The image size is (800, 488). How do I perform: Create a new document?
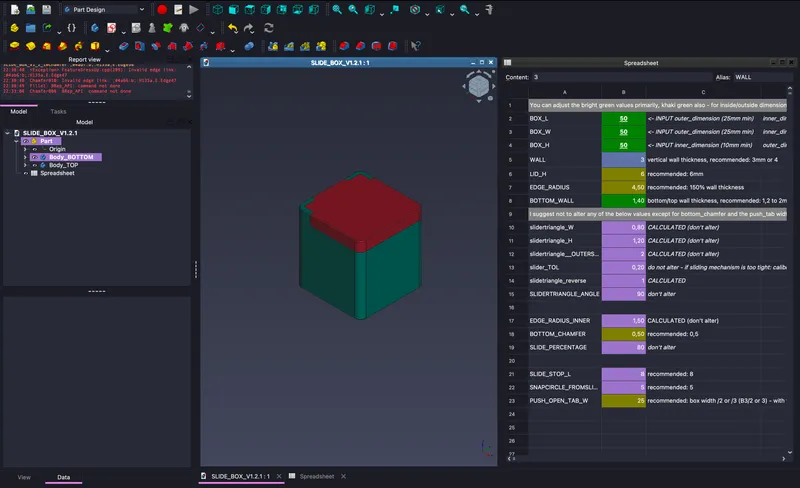tap(15, 9)
